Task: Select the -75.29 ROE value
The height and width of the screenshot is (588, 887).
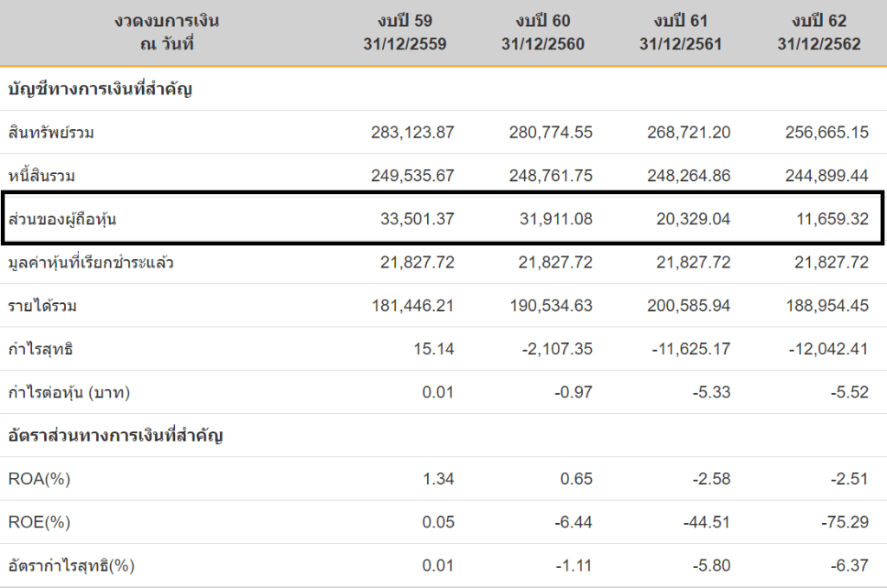Action: [x=844, y=522]
